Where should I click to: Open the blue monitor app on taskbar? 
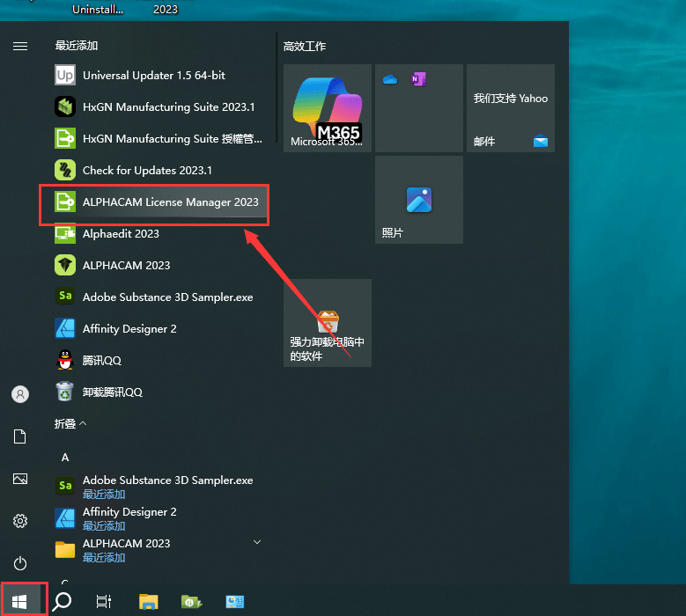[235, 602]
